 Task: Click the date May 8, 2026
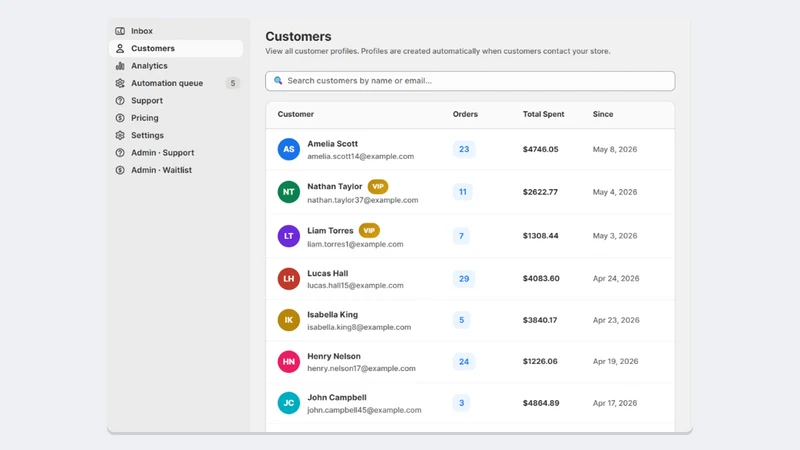(x=615, y=149)
